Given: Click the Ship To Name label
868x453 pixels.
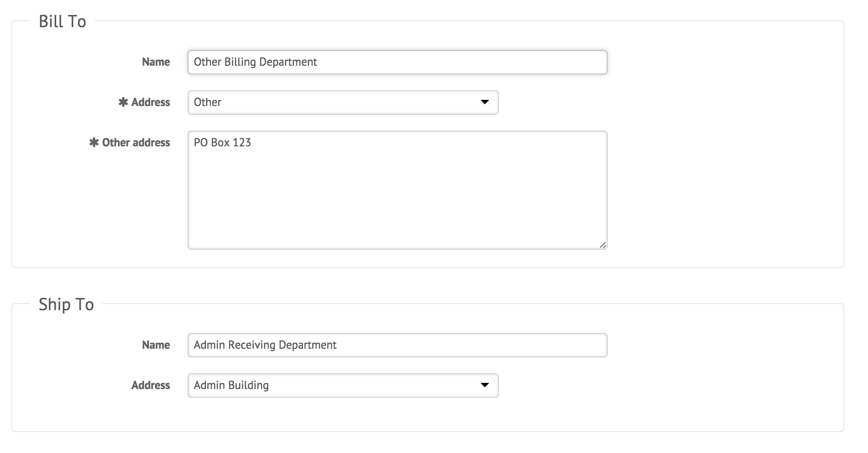Looking at the screenshot, I should [x=156, y=345].
